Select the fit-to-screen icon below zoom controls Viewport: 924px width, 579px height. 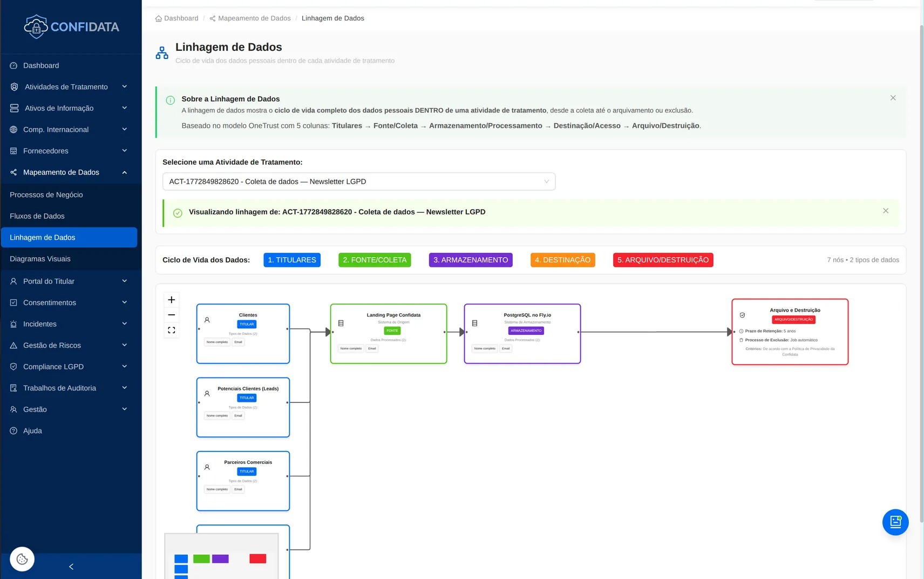(x=172, y=329)
